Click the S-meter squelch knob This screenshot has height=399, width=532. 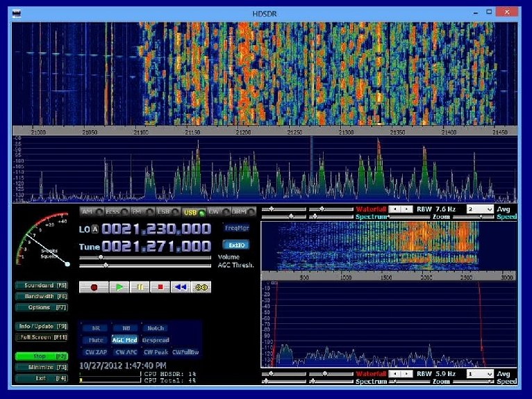click(x=67, y=264)
